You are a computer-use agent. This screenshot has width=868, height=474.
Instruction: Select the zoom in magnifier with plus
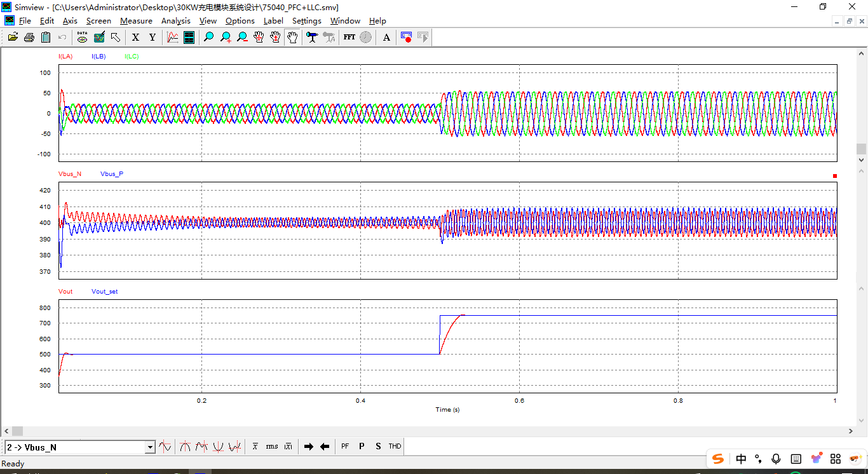point(226,37)
